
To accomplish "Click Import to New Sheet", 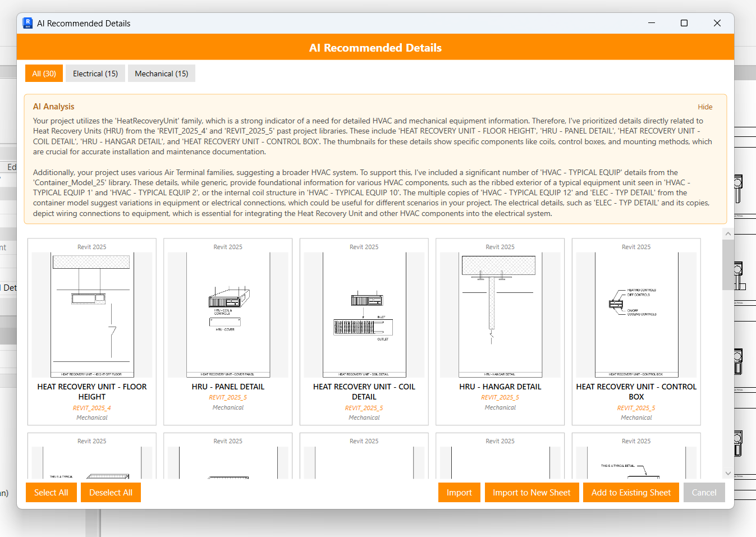I will 532,493.
